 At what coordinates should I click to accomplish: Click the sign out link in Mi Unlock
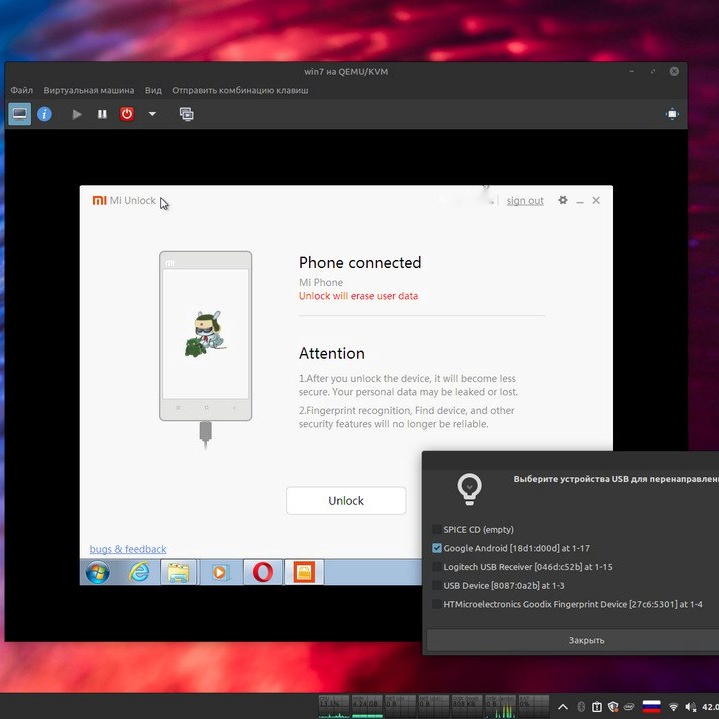click(x=525, y=200)
